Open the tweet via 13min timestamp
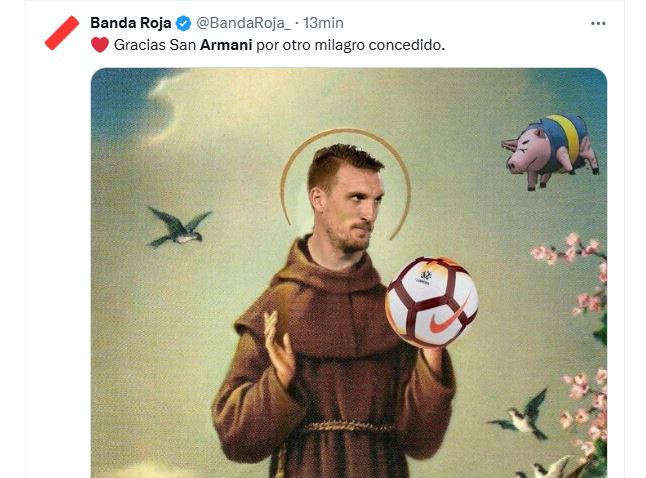 [323, 23]
